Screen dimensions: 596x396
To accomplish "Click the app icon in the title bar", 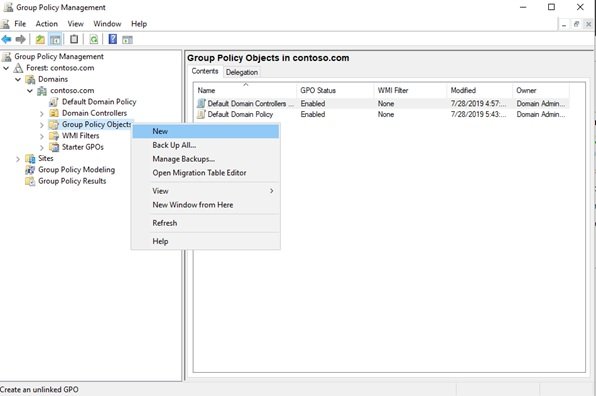I will pos(8,7).
